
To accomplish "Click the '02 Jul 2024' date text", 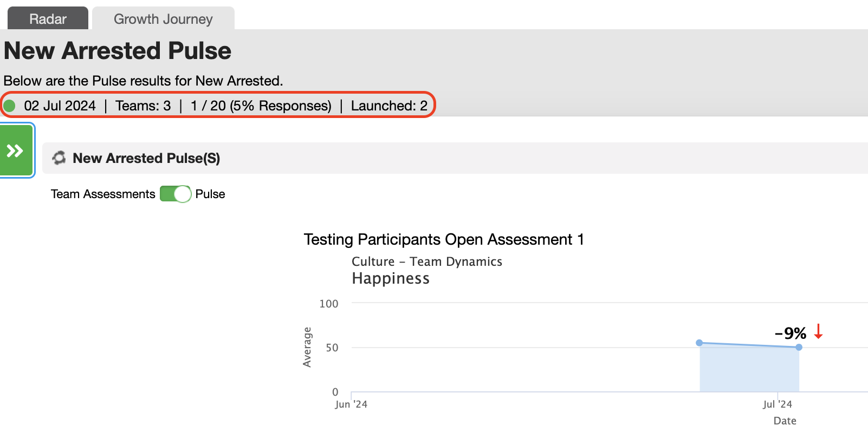I will pyautogui.click(x=60, y=106).
